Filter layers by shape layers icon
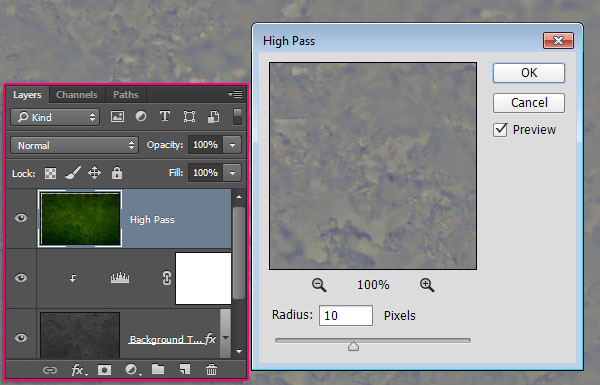Image resolution: width=600 pixels, height=385 pixels. pos(189,116)
